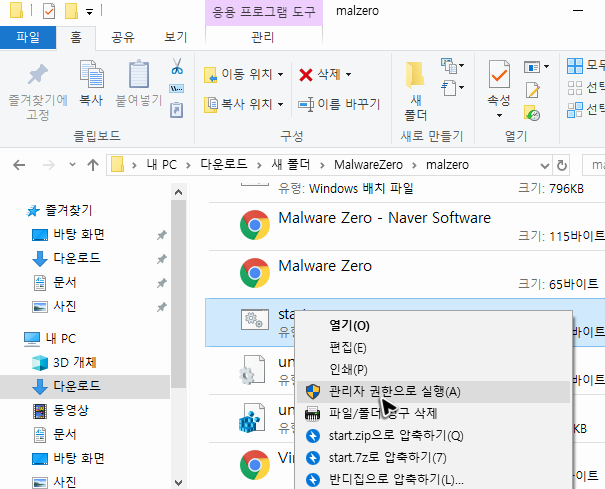Image resolution: width=605 pixels, height=489 pixels.
Task: Click the Properties (속성) checkmark icon
Action: click(499, 74)
